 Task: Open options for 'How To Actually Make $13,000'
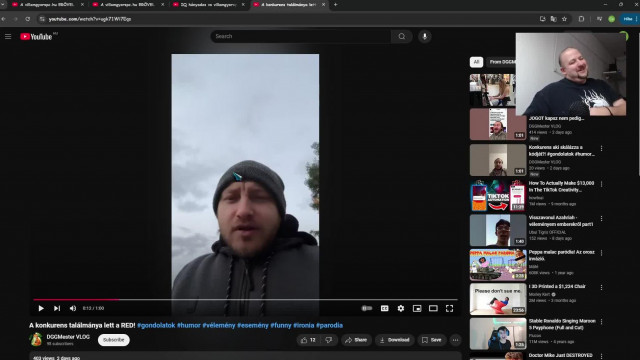pos(601,184)
